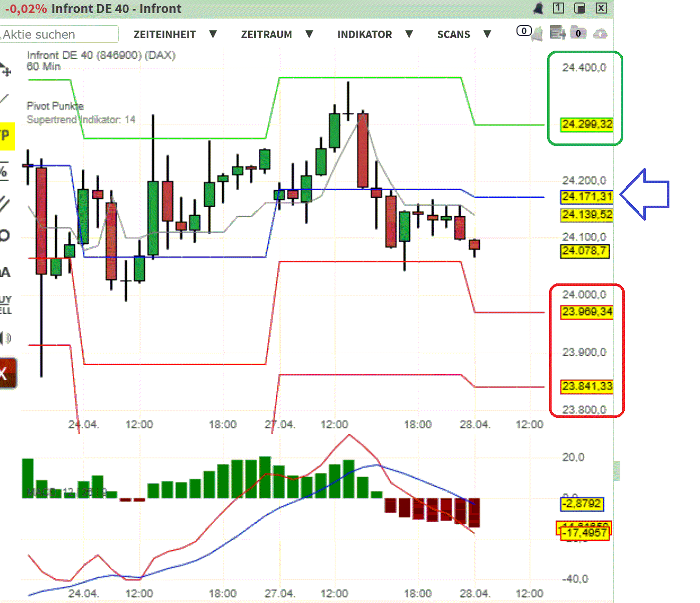Viewport: 700px width, 603px height.
Task: Click the blue-framed price label 24.171,31
Action: [x=587, y=197]
